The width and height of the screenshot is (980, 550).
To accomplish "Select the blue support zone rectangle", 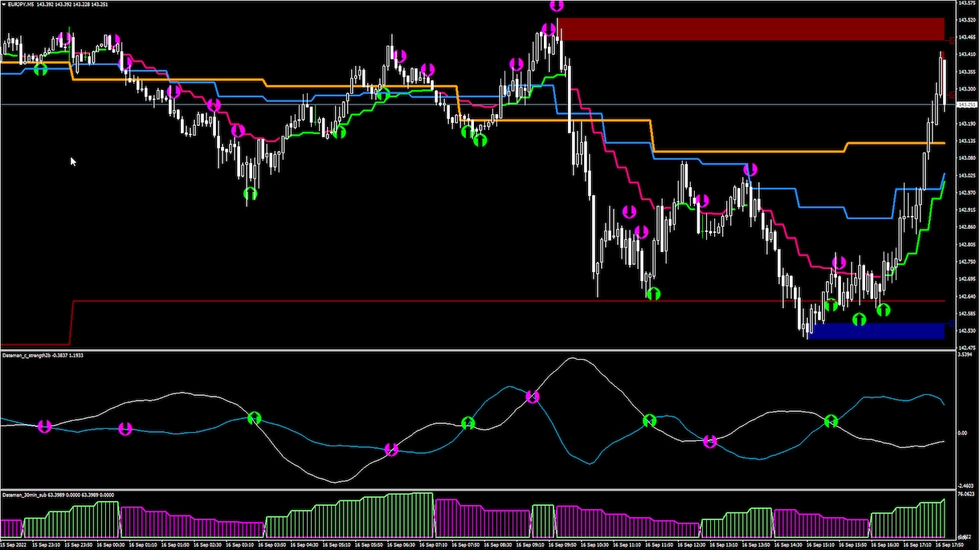I will pyautogui.click(x=876, y=331).
